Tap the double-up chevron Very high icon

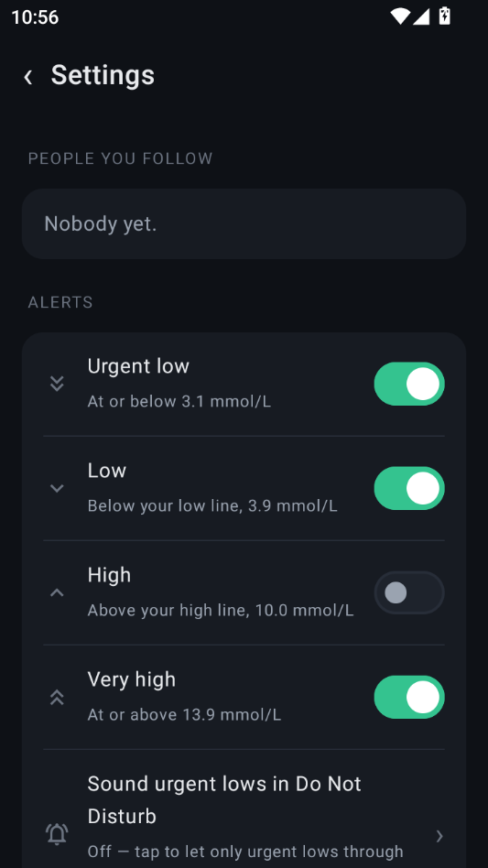(57, 697)
